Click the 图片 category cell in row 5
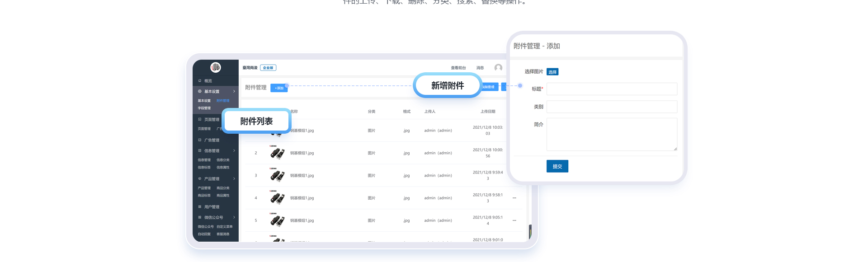The width and height of the screenshot is (868, 262). (x=372, y=221)
